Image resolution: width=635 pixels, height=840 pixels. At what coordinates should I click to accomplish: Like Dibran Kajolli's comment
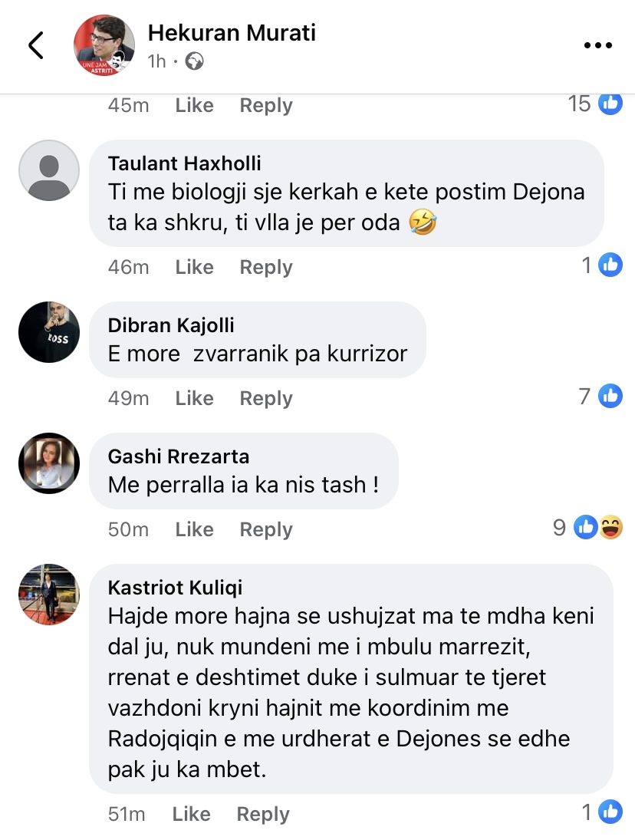coord(194,398)
